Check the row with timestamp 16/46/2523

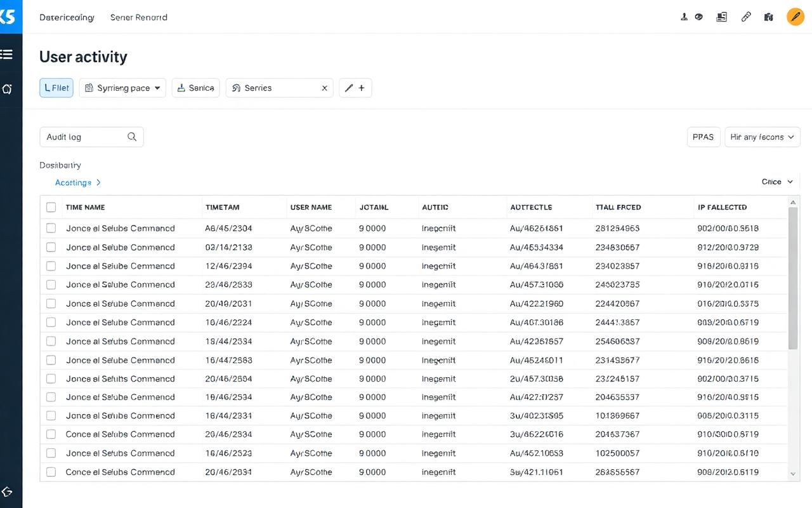pyautogui.click(x=51, y=453)
